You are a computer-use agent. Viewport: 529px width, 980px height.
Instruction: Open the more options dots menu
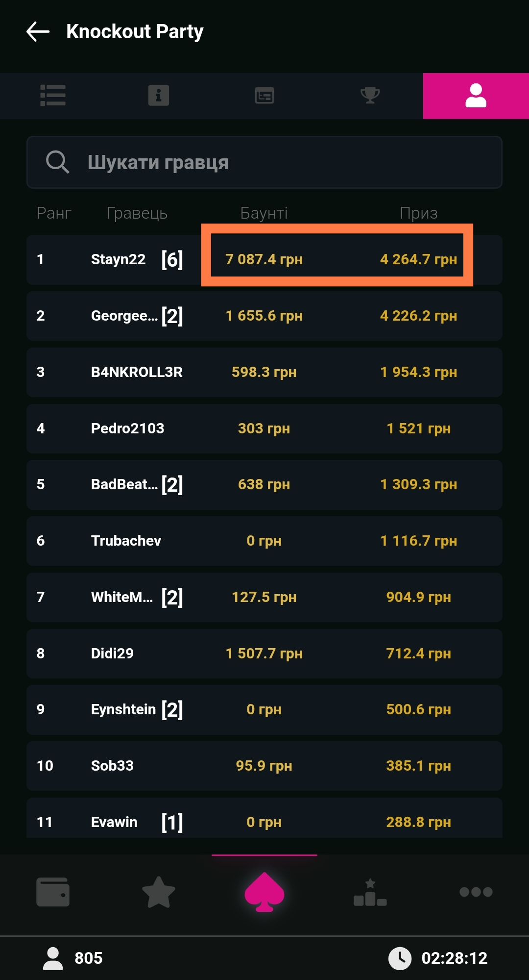476,892
